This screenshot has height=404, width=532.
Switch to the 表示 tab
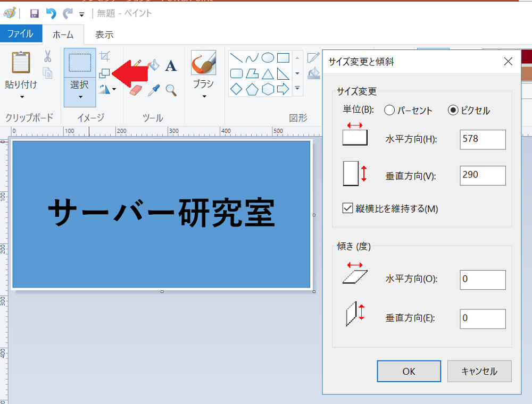click(x=104, y=35)
